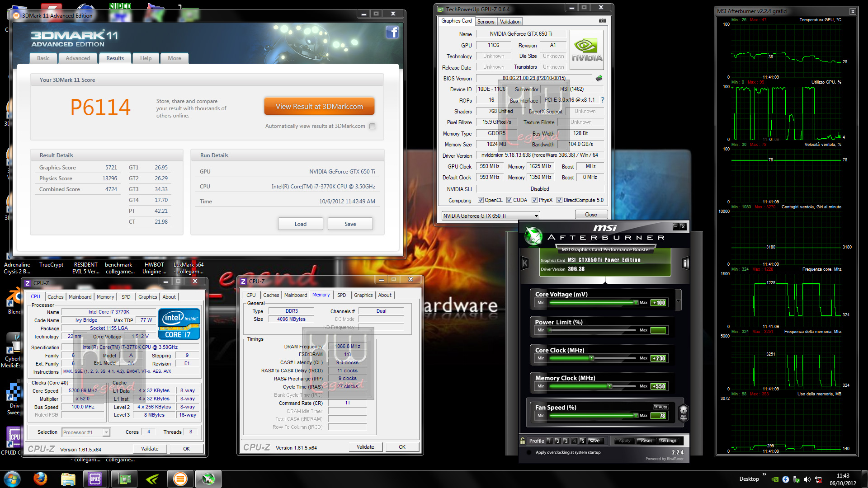Open the Mainboard tab in left CPU-Z window

pyautogui.click(x=80, y=297)
